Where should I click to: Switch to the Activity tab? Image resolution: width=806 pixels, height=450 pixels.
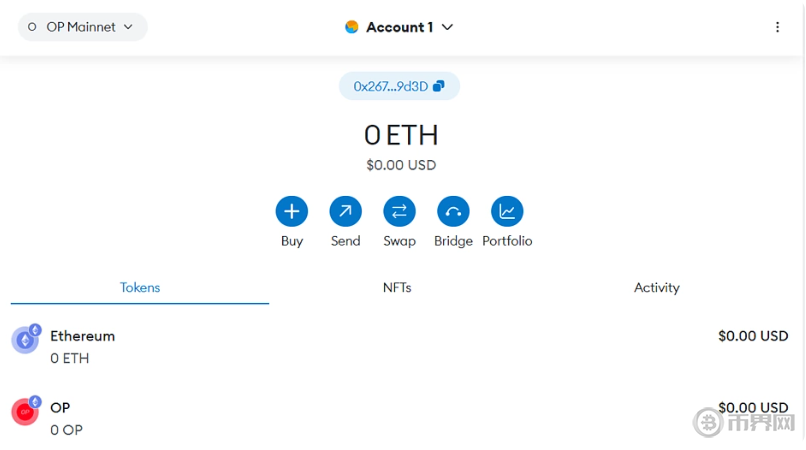tap(656, 287)
